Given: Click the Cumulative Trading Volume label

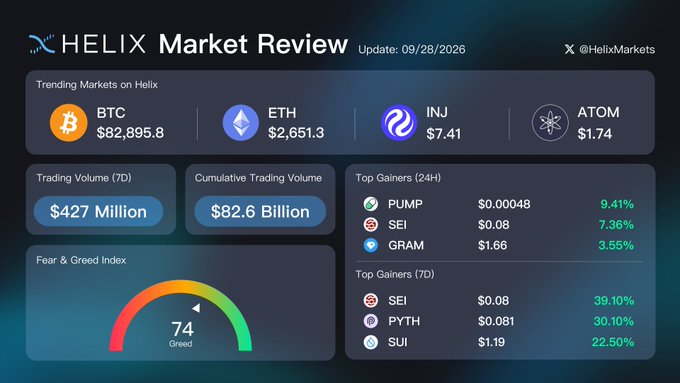Looking at the screenshot, I should pyautogui.click(x=258, y=178).
